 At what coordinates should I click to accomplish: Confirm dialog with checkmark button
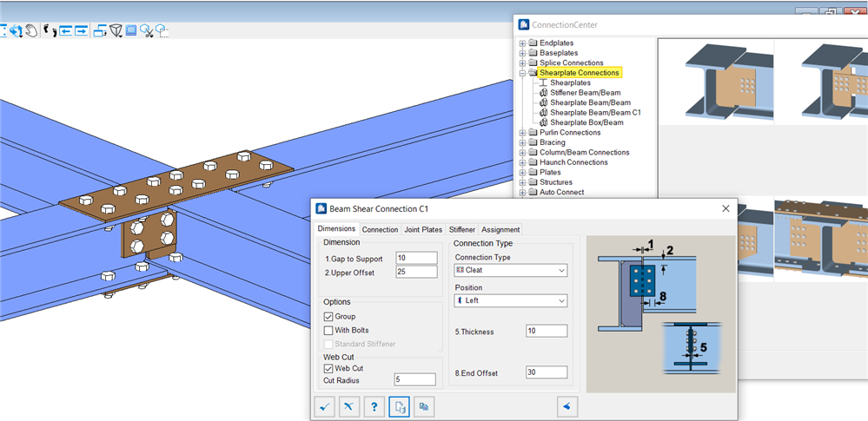(326, 406)
